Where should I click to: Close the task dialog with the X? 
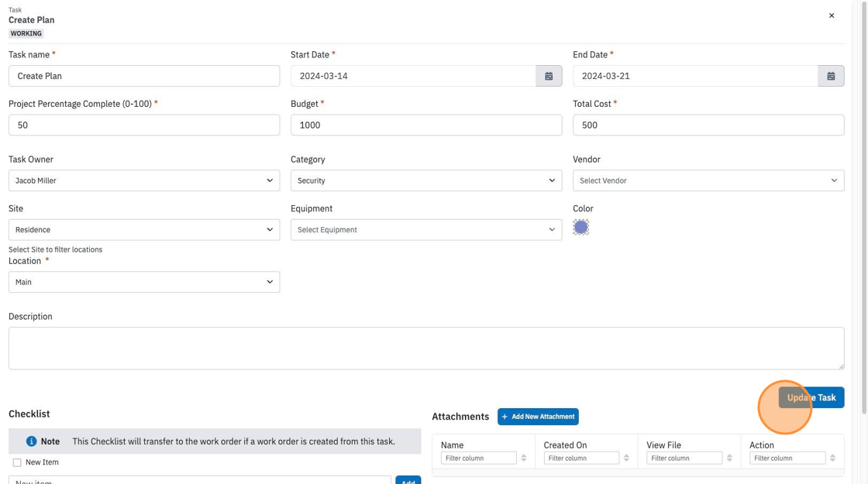pyautogui.click(x=832, y=15)
